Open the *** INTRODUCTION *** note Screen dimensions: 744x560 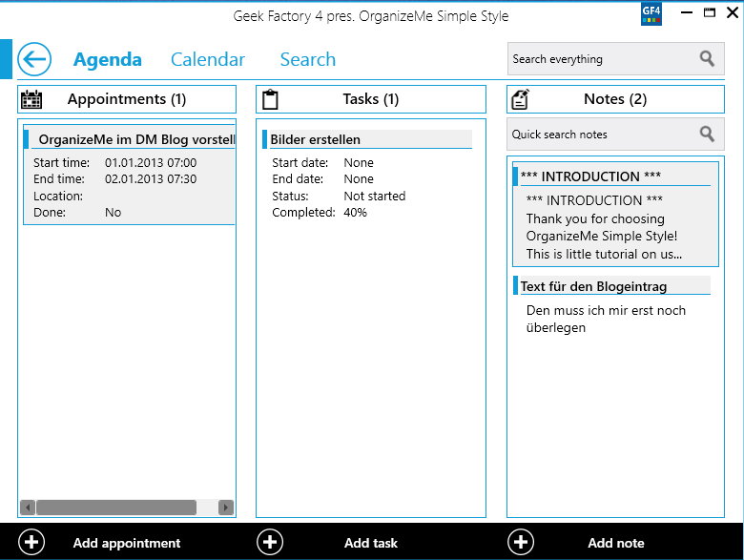[615, 214]
